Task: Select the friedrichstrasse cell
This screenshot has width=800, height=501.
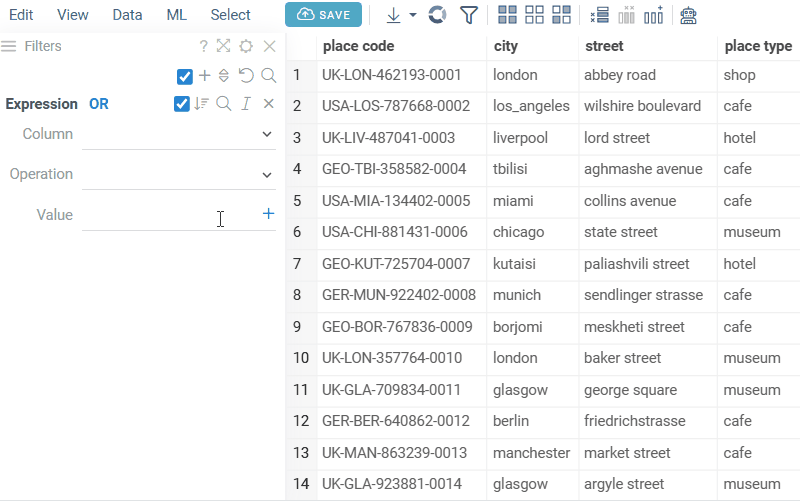Action: coord(648,421)
